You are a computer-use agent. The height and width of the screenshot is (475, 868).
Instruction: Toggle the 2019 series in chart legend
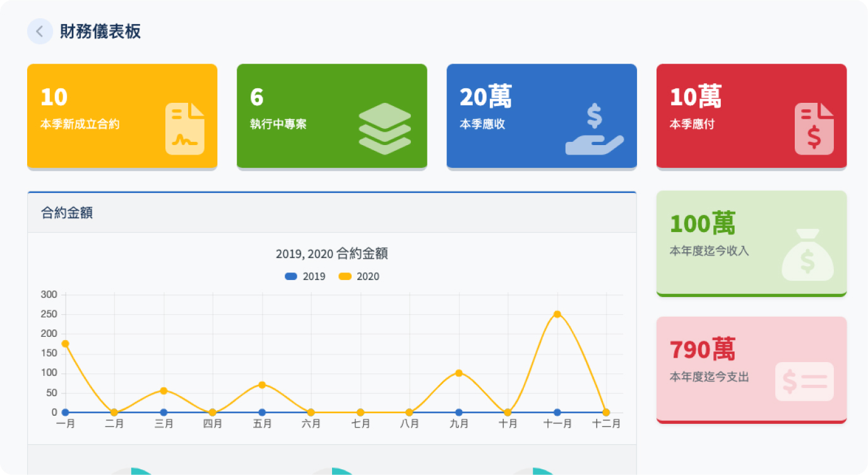coord(305,276)
